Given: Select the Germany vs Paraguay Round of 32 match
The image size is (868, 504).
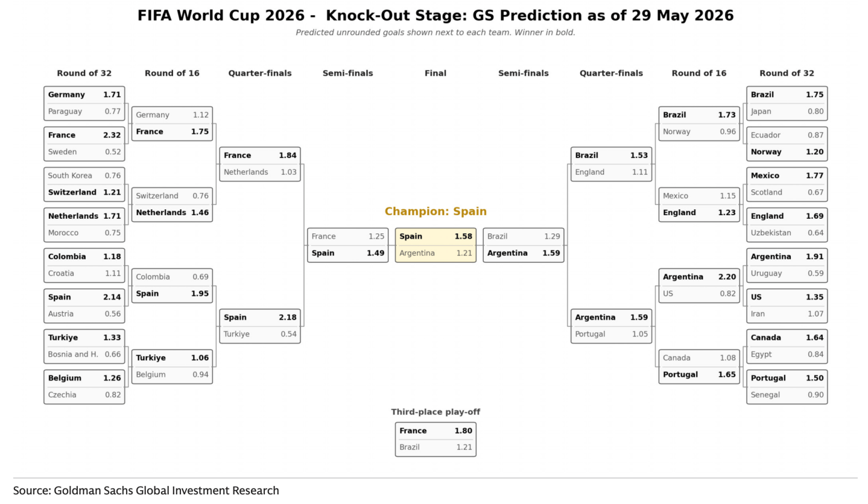Looking at the screenshot, I should (x=84, y=103).
